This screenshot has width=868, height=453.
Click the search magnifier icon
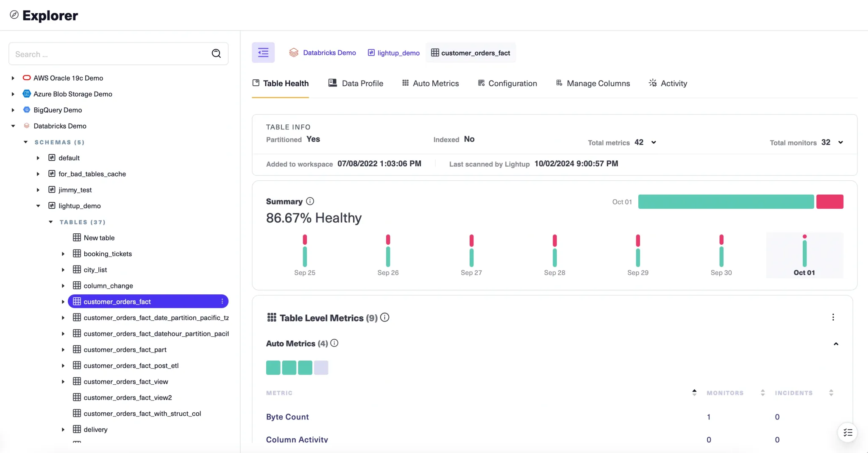[216, 53]
